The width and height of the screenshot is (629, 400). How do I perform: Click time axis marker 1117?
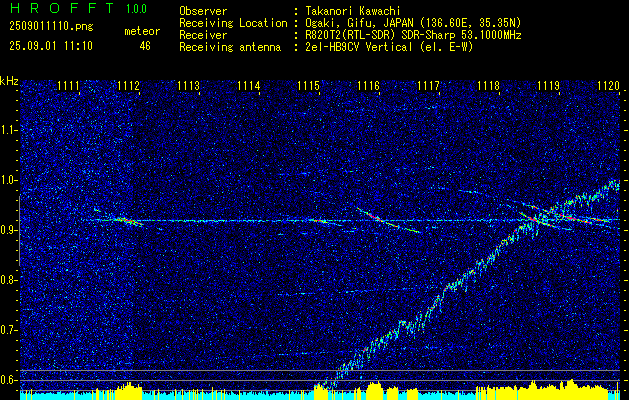(428, 85)
